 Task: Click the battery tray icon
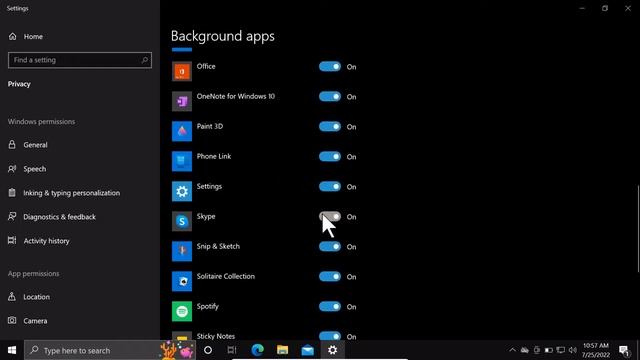(x=549, y=350)
